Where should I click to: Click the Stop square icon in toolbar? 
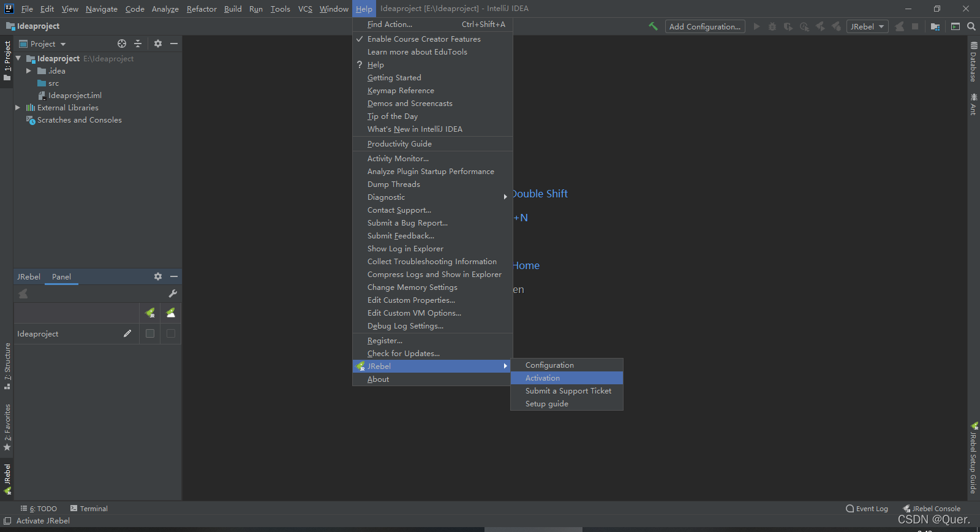click(x=915, y=26)
